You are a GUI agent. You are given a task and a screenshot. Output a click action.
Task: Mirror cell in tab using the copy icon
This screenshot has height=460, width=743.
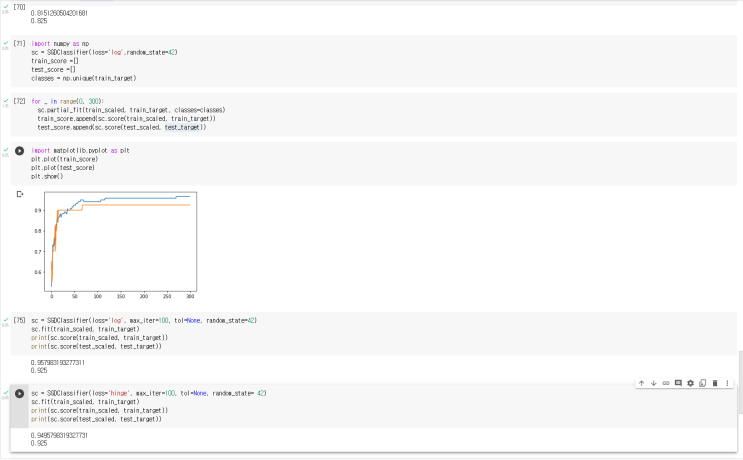703,383
